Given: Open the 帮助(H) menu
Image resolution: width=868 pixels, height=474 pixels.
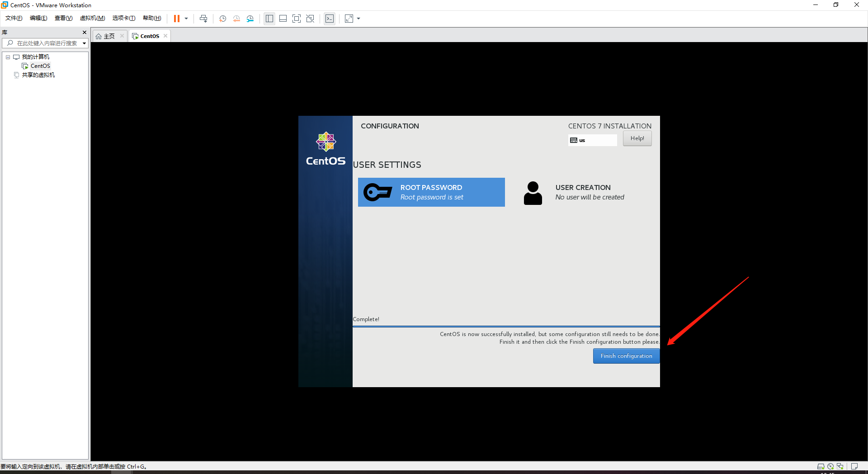Looking at the screenshot, I should [x=152, y=18].
